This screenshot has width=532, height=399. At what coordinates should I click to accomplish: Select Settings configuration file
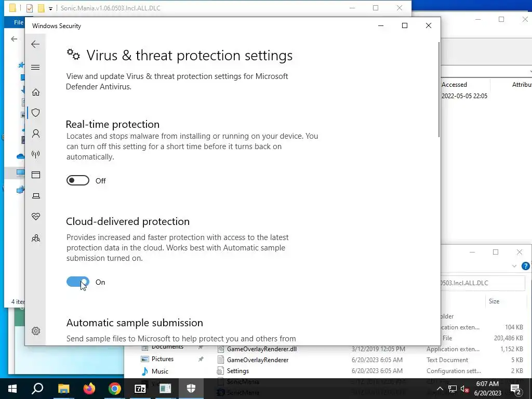point(237,371)
